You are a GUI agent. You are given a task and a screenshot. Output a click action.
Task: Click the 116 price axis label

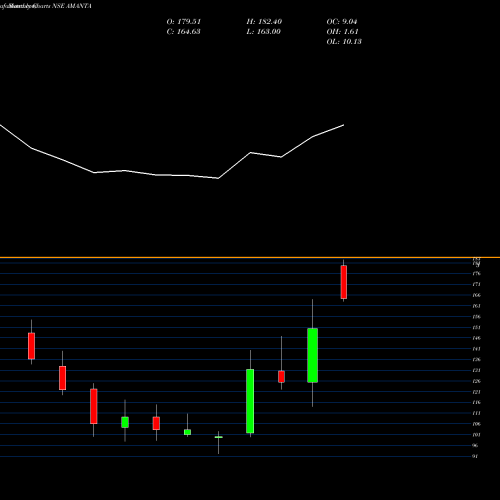[x=477, y=402]
